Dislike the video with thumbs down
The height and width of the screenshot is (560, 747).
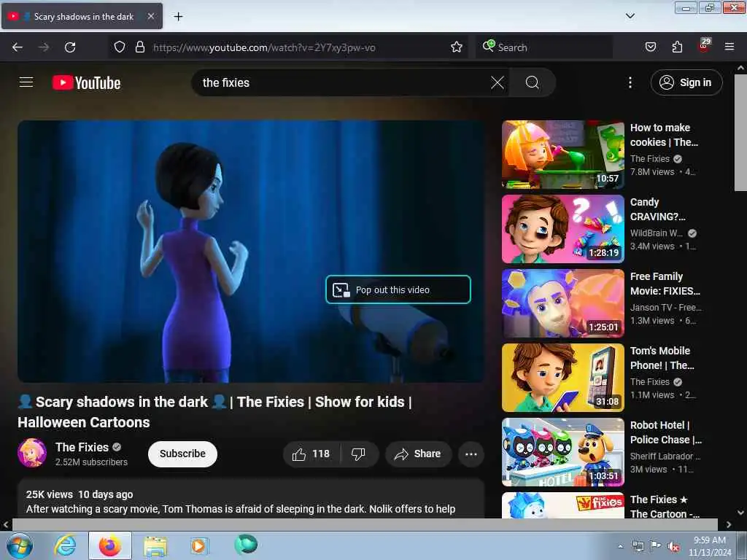pyautogui.click(x=359, y=454)
